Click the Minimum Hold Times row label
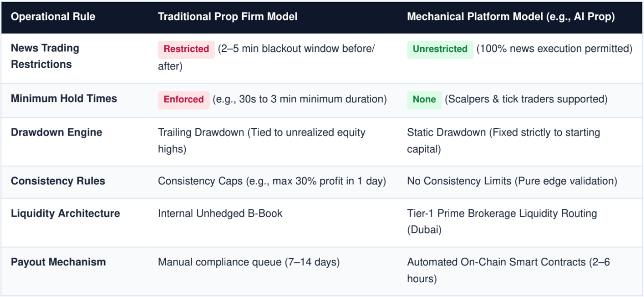This screenshot has width=644, height=297. tap(64, 98)
